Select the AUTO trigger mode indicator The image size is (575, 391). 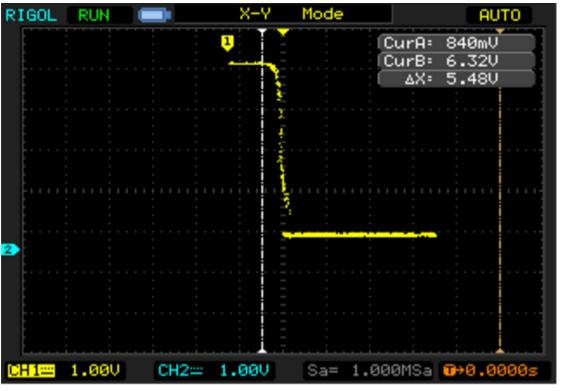[499, 15]
